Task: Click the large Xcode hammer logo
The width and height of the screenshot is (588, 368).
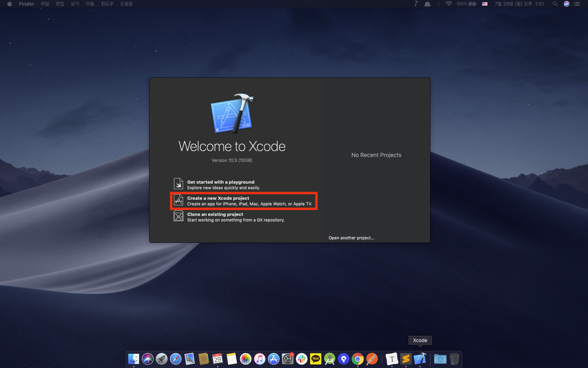Action: click(x=232, y=113)
